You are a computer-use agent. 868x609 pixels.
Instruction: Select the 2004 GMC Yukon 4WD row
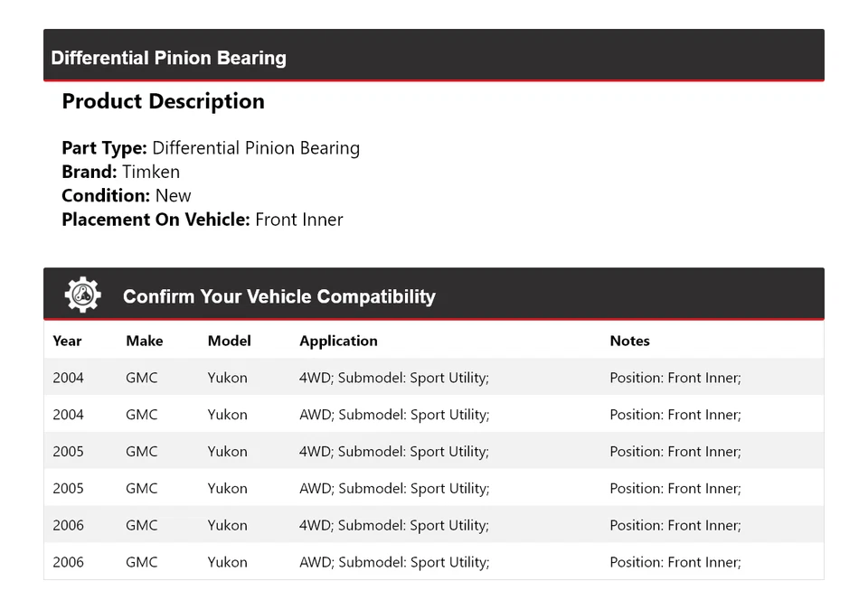[433, 378]
